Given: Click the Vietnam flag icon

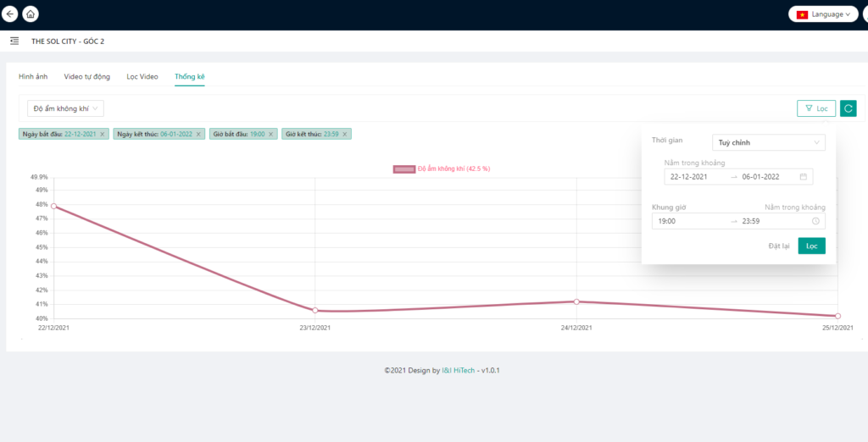Looking at the screenshot, I should tap(802, 15).
